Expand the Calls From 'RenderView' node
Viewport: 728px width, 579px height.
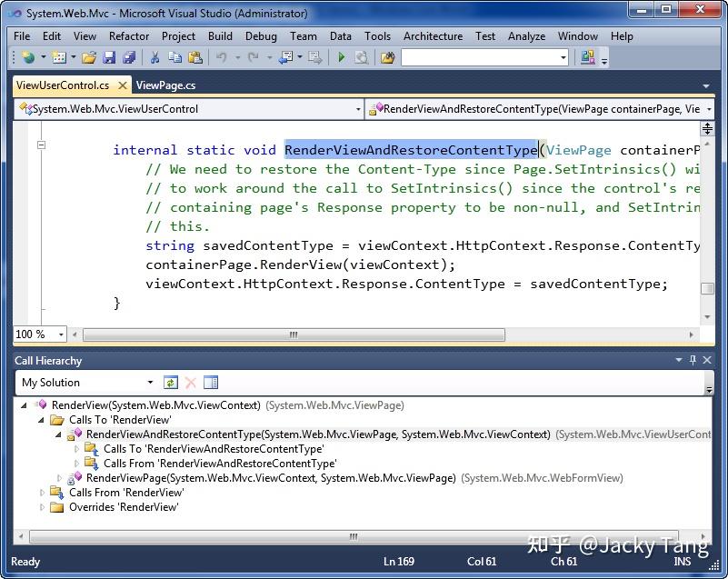[x=43, y=492]
